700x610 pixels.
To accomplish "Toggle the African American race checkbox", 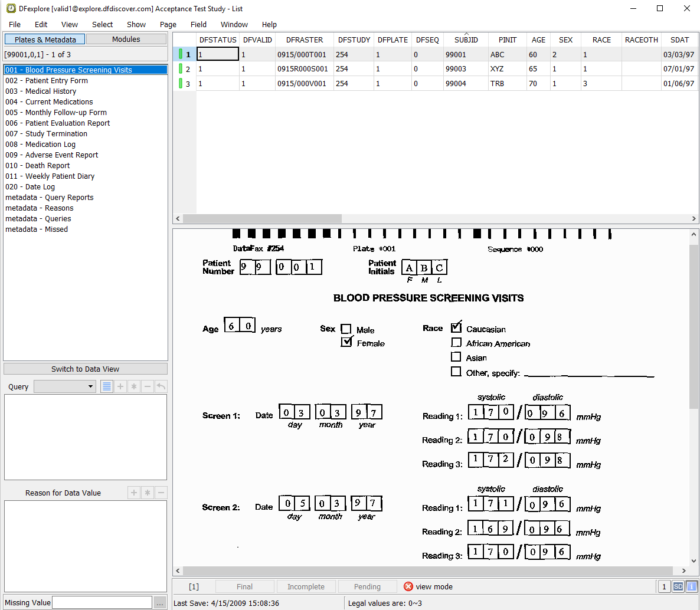I will tap(456, 342).
